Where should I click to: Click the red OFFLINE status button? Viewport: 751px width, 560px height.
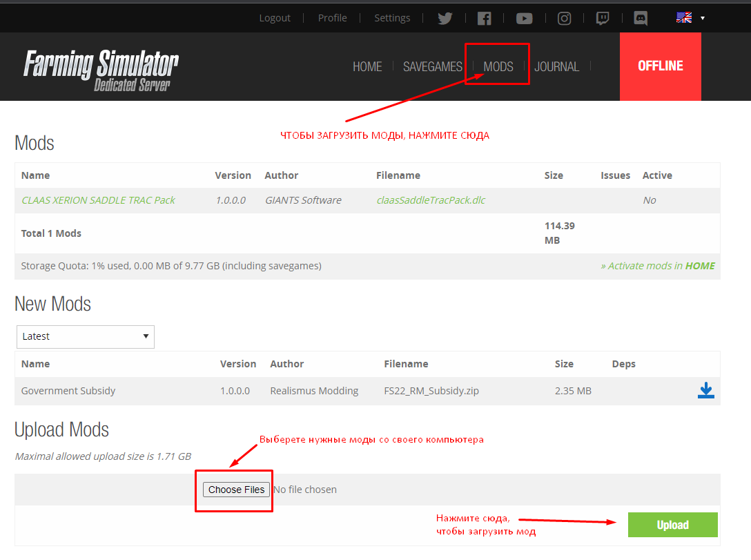(x=660, y=66)
